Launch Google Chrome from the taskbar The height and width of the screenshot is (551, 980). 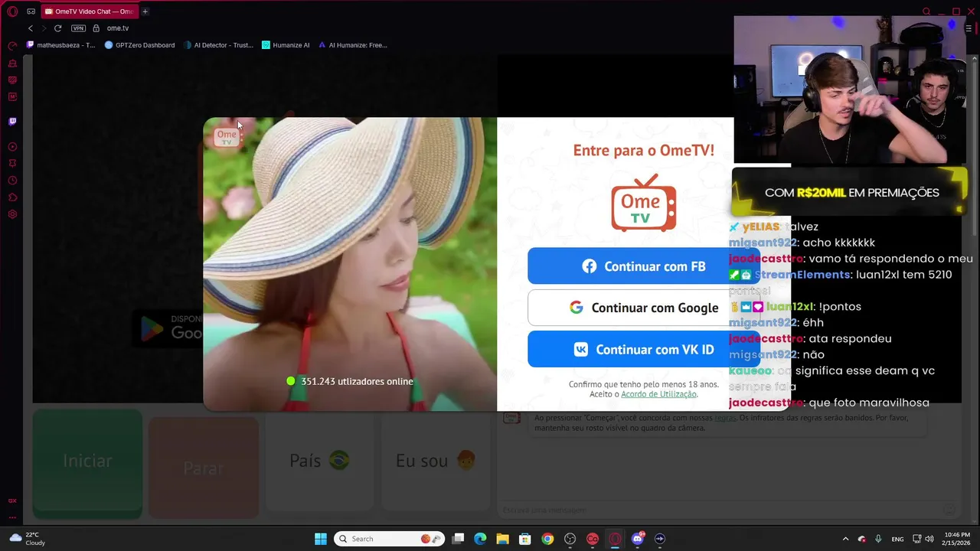547,539
